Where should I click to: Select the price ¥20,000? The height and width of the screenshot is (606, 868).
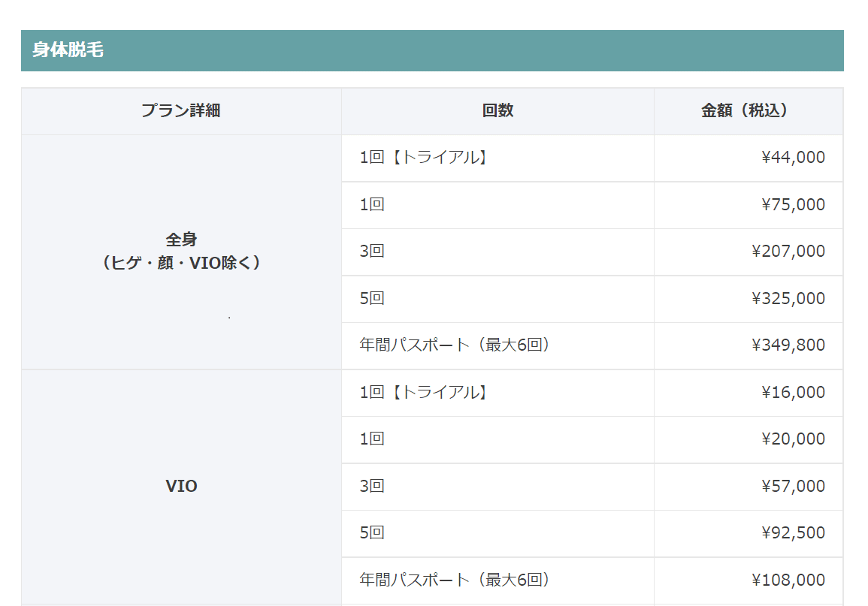pos(794,439)
